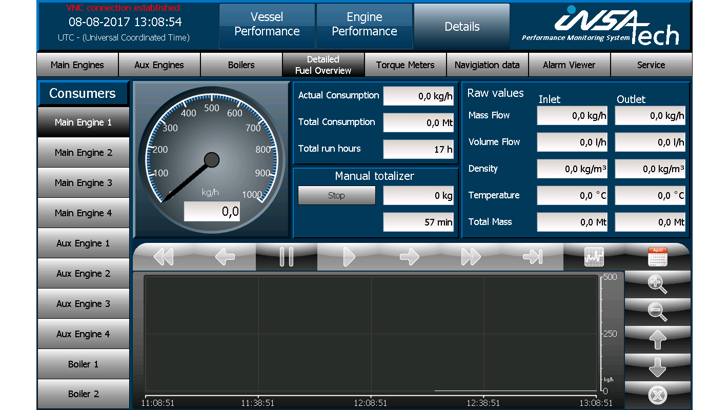Viewport: 728px width, 410px height.
Task: Zoom in on the trend chart
Action: 657,284
